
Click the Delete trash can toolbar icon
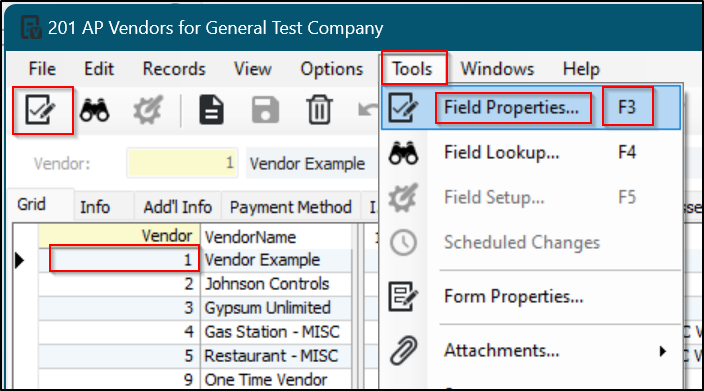pyautogui.click(x=319, y=110)
